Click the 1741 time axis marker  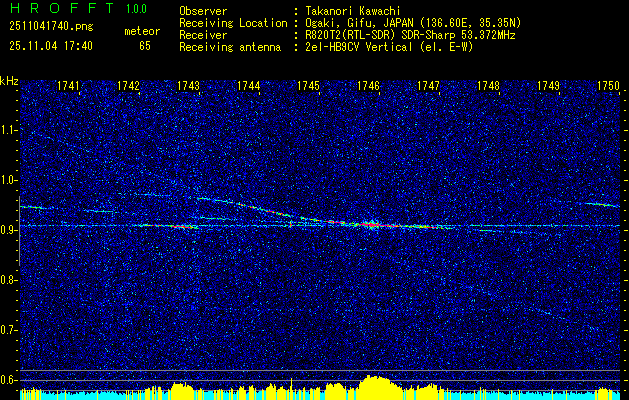coord(68,85)
